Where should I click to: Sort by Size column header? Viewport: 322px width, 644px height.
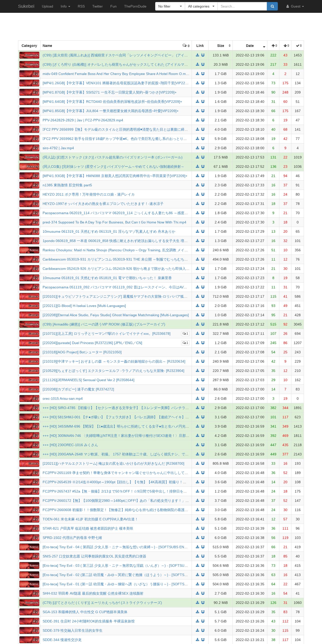point(221,46)
